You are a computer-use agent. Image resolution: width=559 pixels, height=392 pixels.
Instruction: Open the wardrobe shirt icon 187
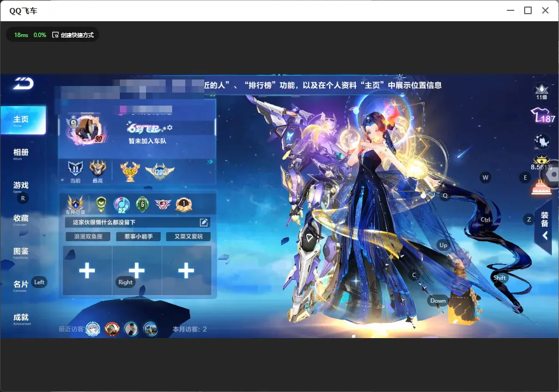(x=543, y=116)
